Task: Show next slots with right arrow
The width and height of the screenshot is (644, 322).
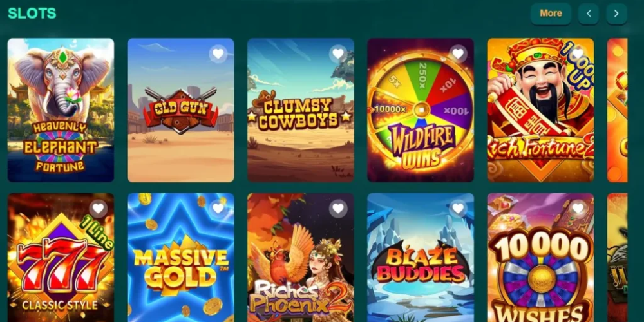Action: [x=616, y=14]
